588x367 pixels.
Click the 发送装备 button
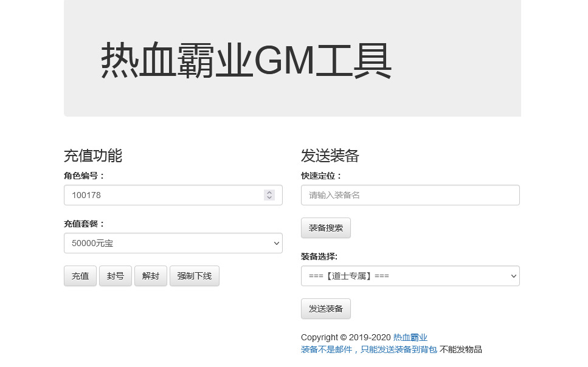coord(326,309)
